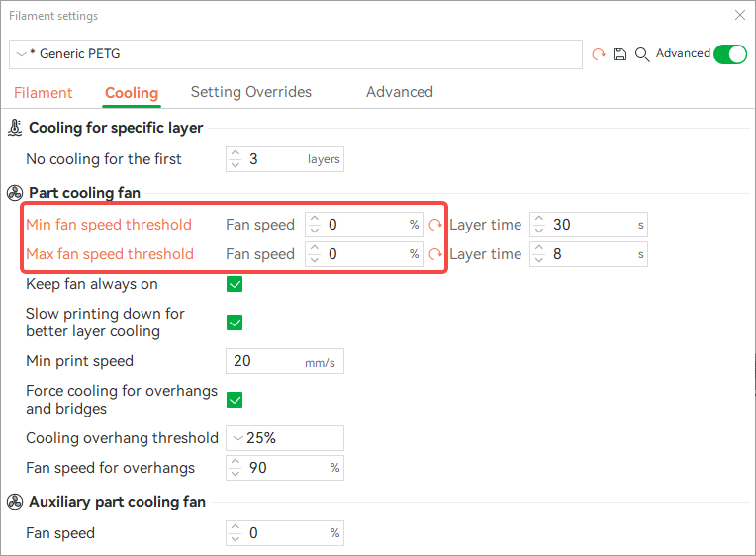This screenshot has width=756, height=556.
Task: Click the search settings magnifier icon
Action: coord(642,54)
